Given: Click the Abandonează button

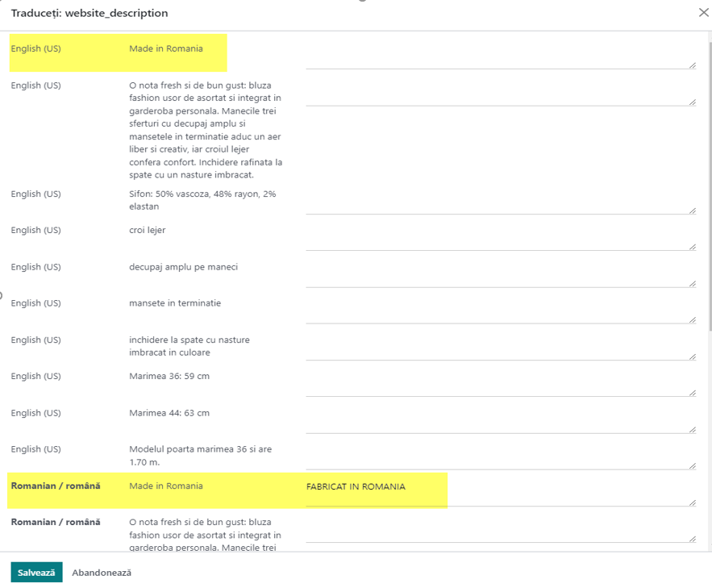Looking at the screenshot, I should 102,572.
